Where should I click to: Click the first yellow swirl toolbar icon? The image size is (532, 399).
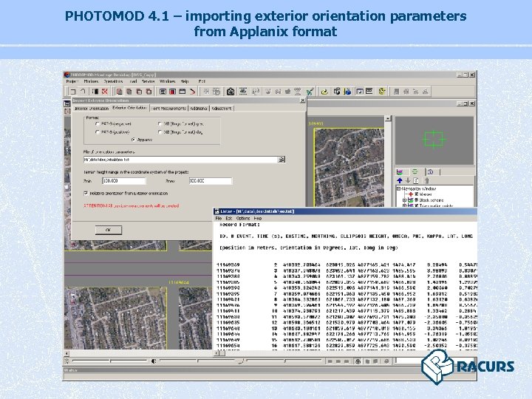pyautogui.click(x=324, y=92)
